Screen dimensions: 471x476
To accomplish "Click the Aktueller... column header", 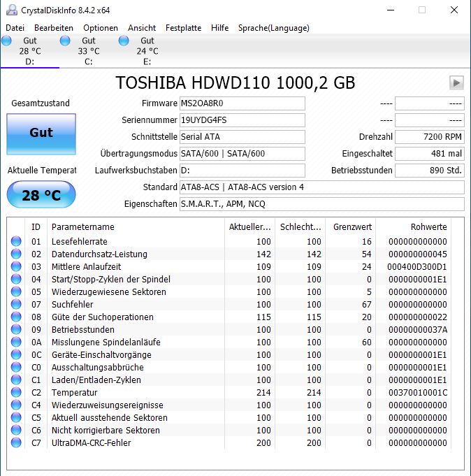I will [x=249, y=226].
